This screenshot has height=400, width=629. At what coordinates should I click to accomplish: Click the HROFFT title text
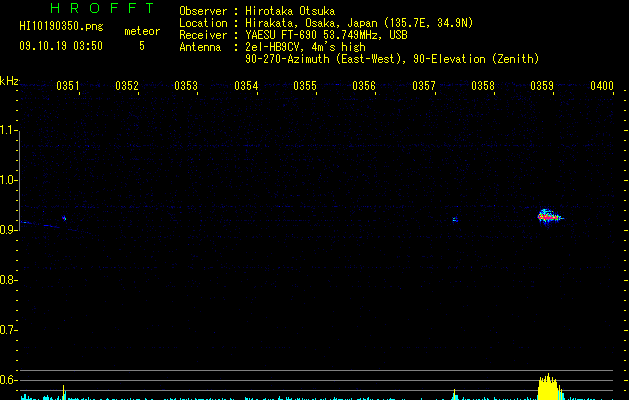[x=102, y=8]
